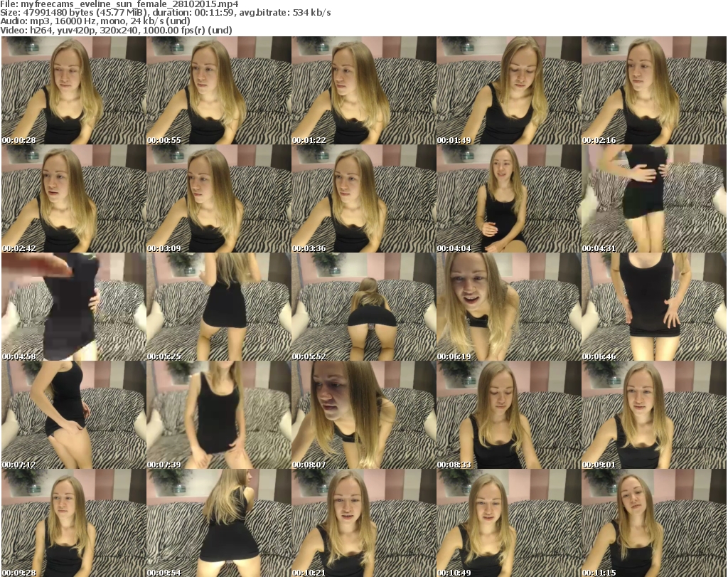Open the thumbnail stamped 00:01:49
Viewport: 728px width, 577px height.
coord(509,90)
